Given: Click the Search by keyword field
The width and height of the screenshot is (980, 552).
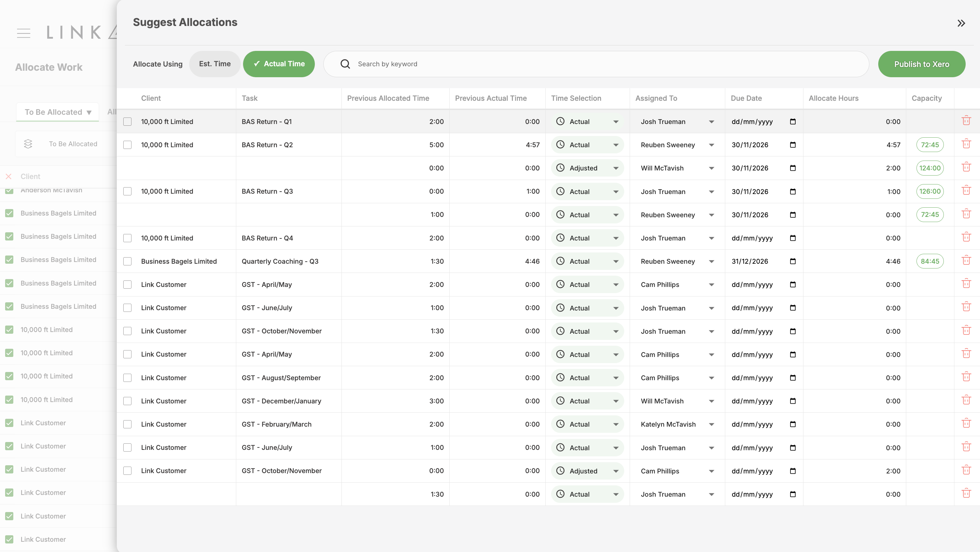Looking at the screenshot, I should point(596,64).
